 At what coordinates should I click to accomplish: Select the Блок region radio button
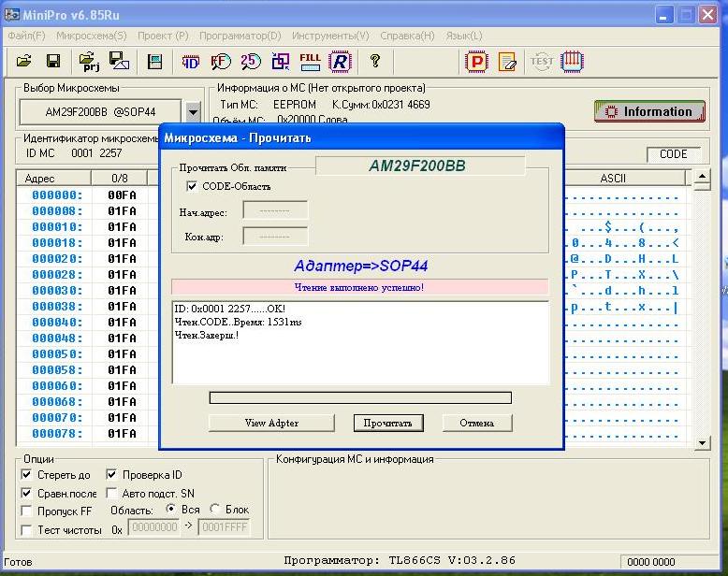(x=214, y=509)
